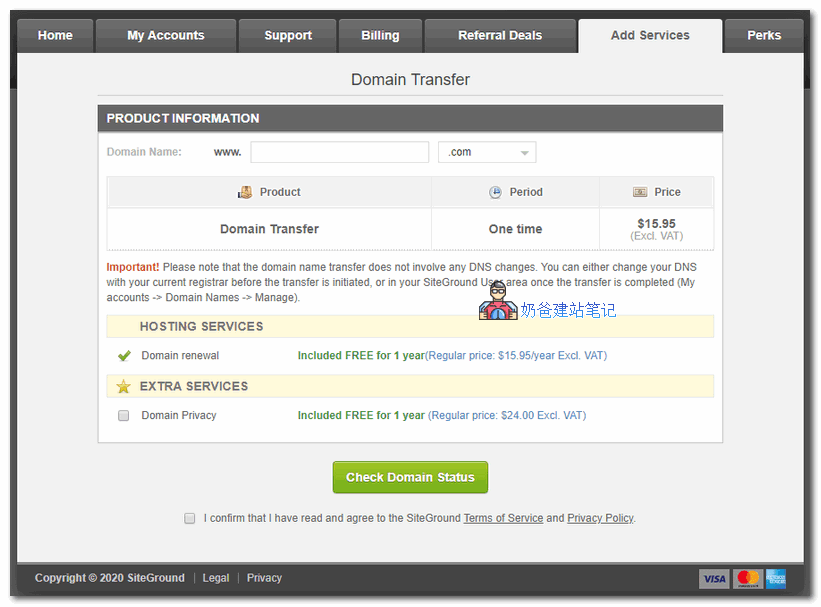Open the Billing tab
Image resolution: width=821 pixels, height=607 pixels.
click(x=380, y=35)
